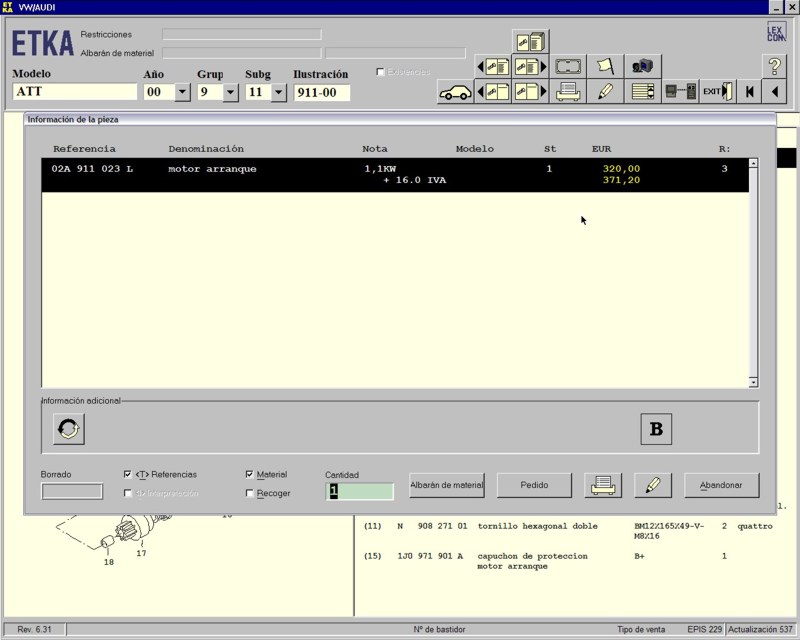Select part row 02A 911 023 L
The width and height of the screenshot is (800, 640).
click(395, 175)
